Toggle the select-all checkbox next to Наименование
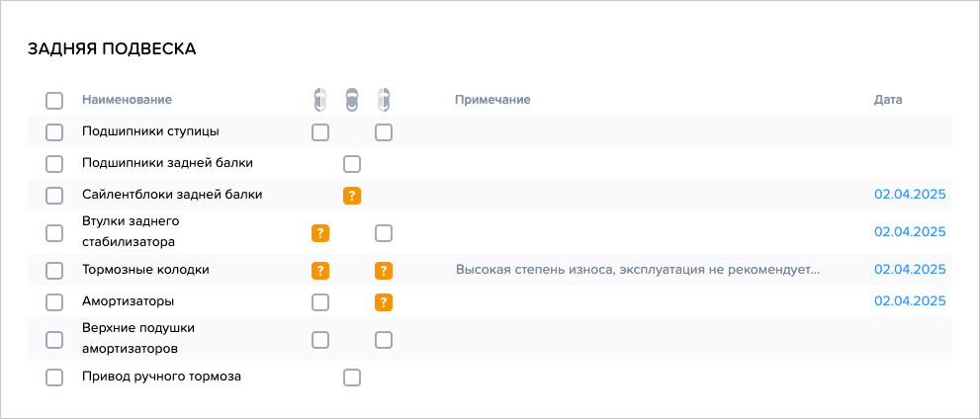 (x=54, y=101)
